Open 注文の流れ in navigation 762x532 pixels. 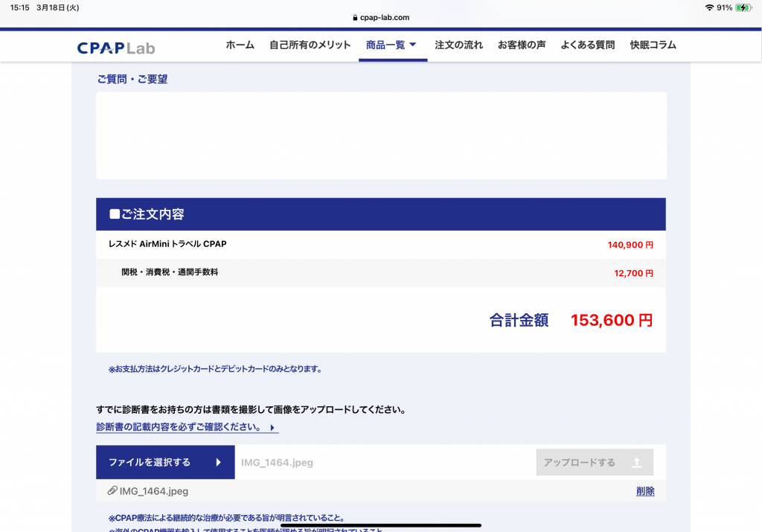pyautogui.click(x=458, y=45)
